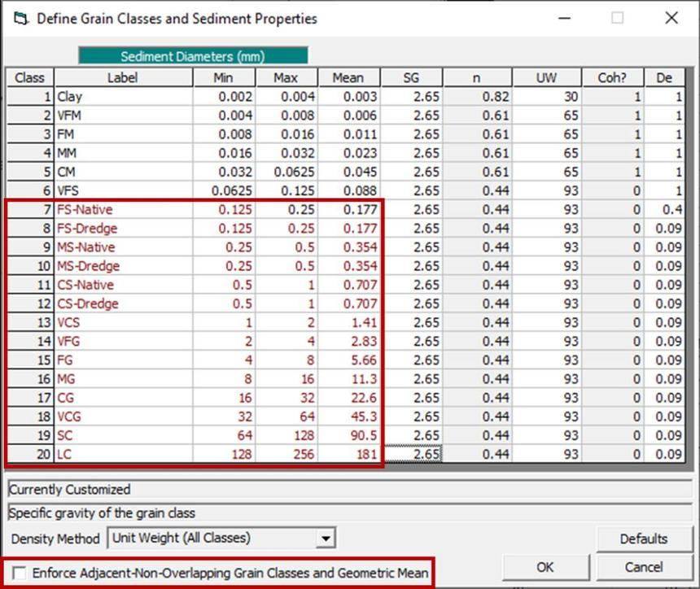Click the Max value 0.0625 for CM
This screenshot has height=589, width=700.
point(287,172)
